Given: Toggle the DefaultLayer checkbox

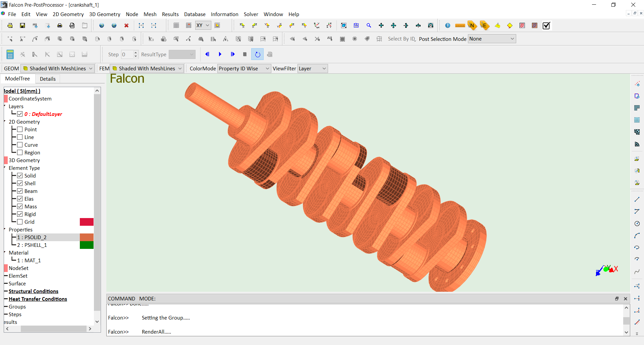Looking at the screenshot, I should [x=20, y=114].
